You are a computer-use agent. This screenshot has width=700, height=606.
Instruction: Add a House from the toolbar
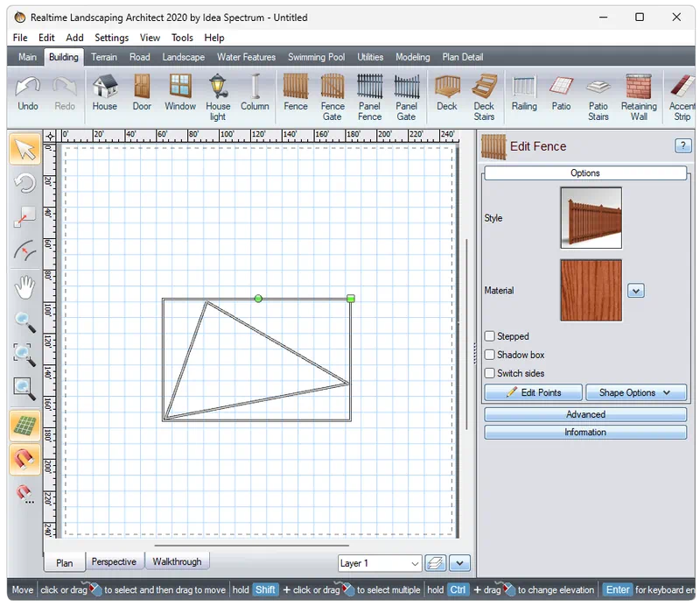coord(104,95)
